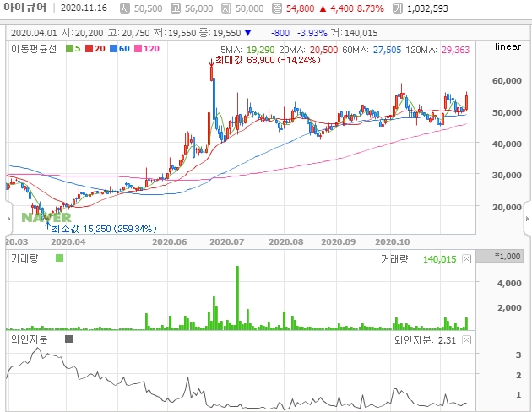The image size is (532, 412).
Task: Click the 20,000 price axis label
Action: [x=507, y=207]
